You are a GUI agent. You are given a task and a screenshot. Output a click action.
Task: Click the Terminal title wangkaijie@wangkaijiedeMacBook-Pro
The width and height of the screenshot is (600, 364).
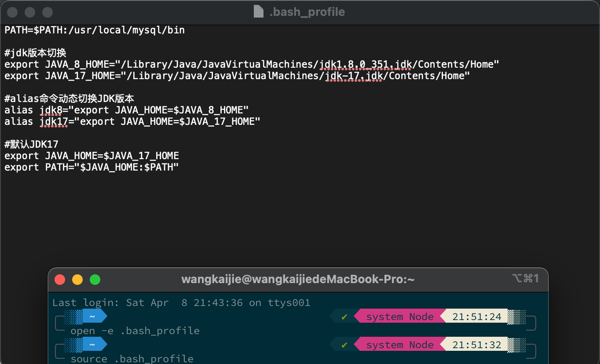coord(298,279)
